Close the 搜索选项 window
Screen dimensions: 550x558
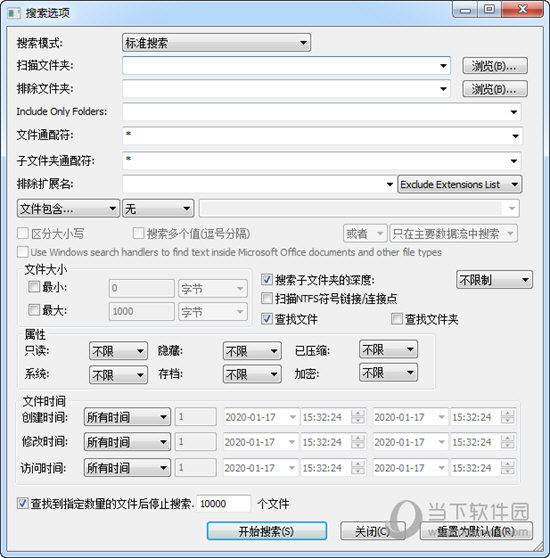pos(522,10)
